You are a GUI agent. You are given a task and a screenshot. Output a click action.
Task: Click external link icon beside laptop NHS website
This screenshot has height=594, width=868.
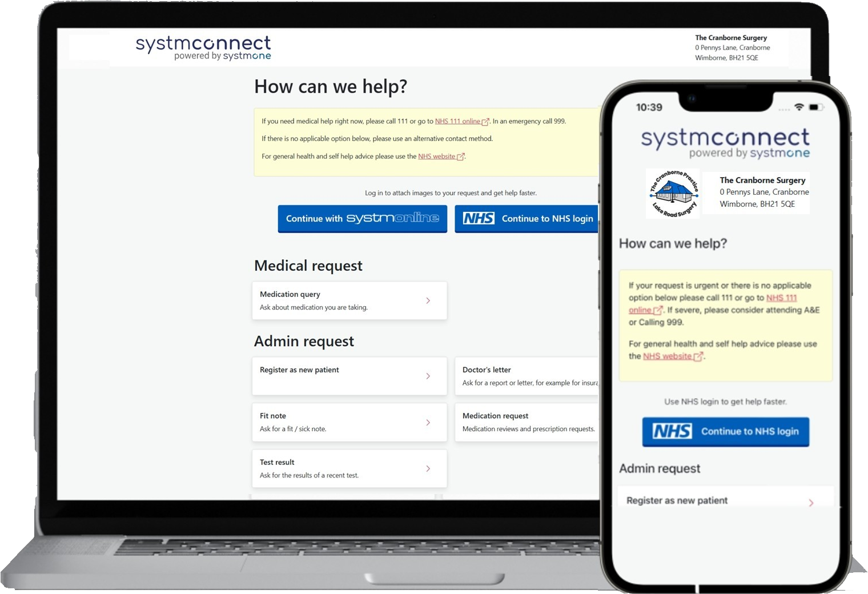coord(460,156)
